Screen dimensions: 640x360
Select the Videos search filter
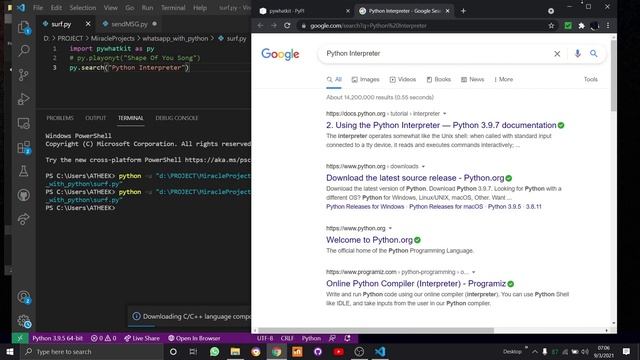coord(402,79)
